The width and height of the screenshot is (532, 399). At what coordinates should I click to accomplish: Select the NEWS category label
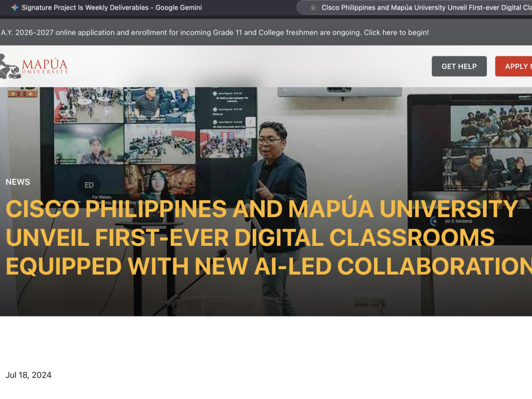pyautogui.click(x=18, y=182)
